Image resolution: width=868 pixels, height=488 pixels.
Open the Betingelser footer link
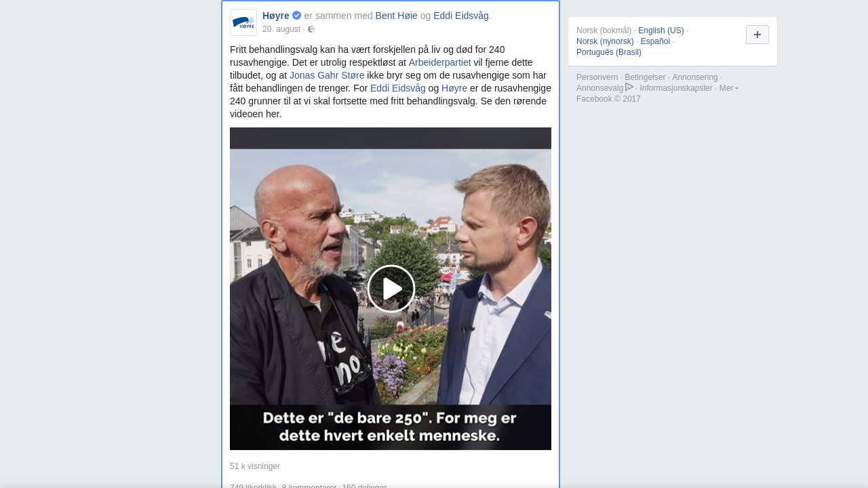645,77
